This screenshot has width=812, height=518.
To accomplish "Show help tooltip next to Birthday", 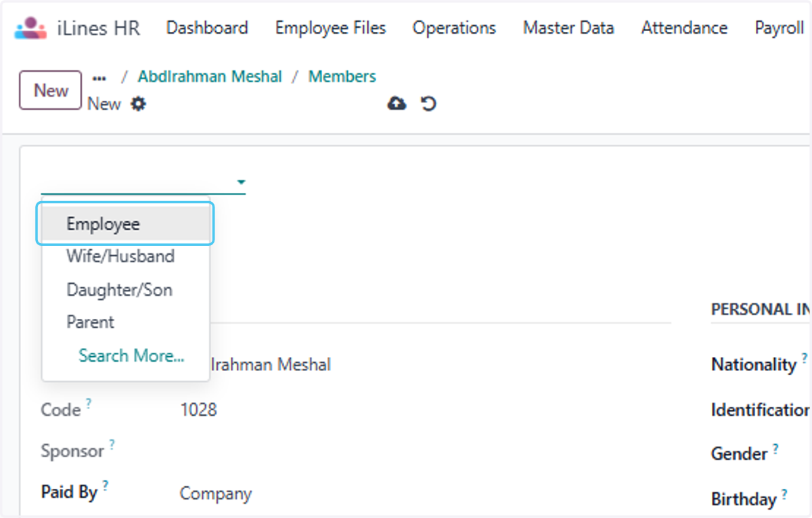I will (784, 494).
